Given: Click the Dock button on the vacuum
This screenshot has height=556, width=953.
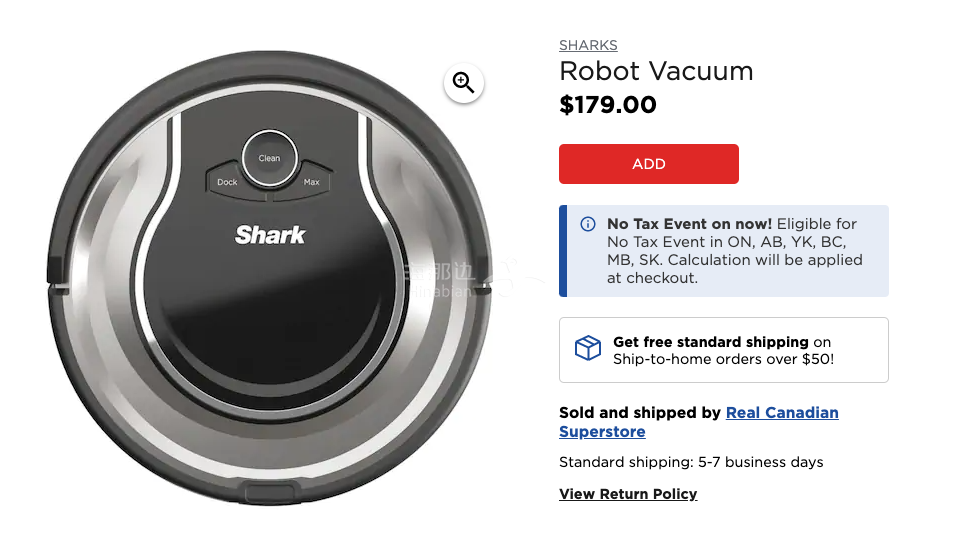Looking at the screenshot, I should point(227,181).
